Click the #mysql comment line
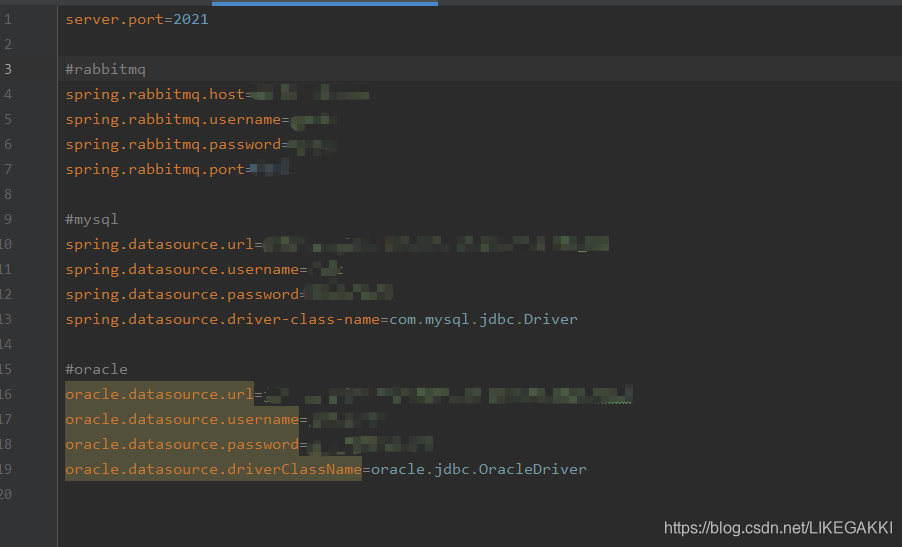902x547 pixels. click(91, 220)
